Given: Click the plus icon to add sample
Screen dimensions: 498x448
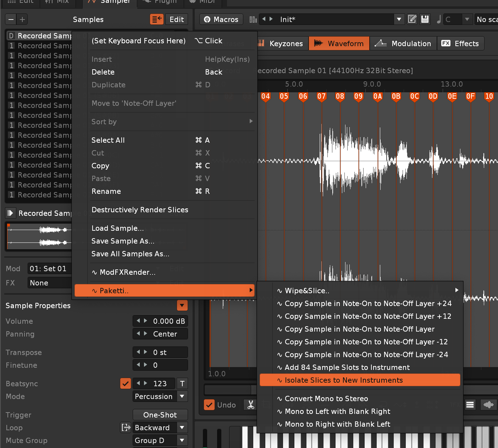Looking at the screenshot, I should 22,19.
